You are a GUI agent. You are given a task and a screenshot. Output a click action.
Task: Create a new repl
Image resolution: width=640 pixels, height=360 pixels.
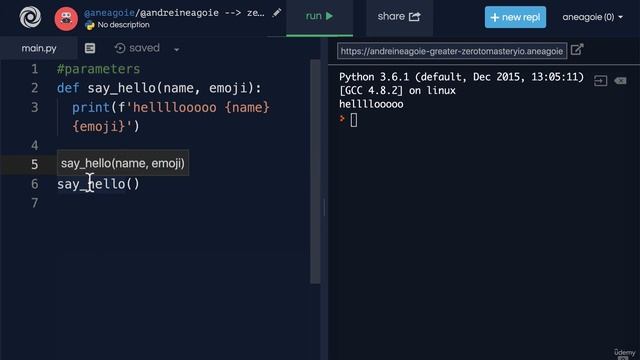click(x=515, y=17)
